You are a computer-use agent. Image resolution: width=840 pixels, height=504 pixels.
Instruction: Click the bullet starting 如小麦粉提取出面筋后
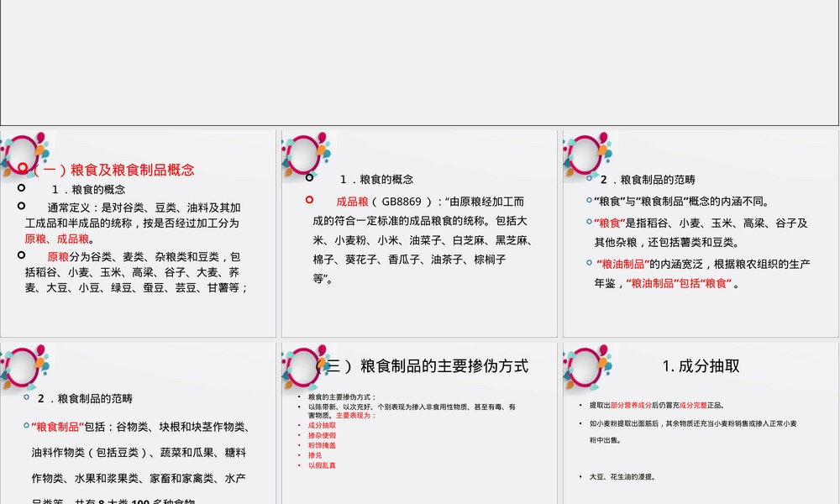click(x=693, y=432)
